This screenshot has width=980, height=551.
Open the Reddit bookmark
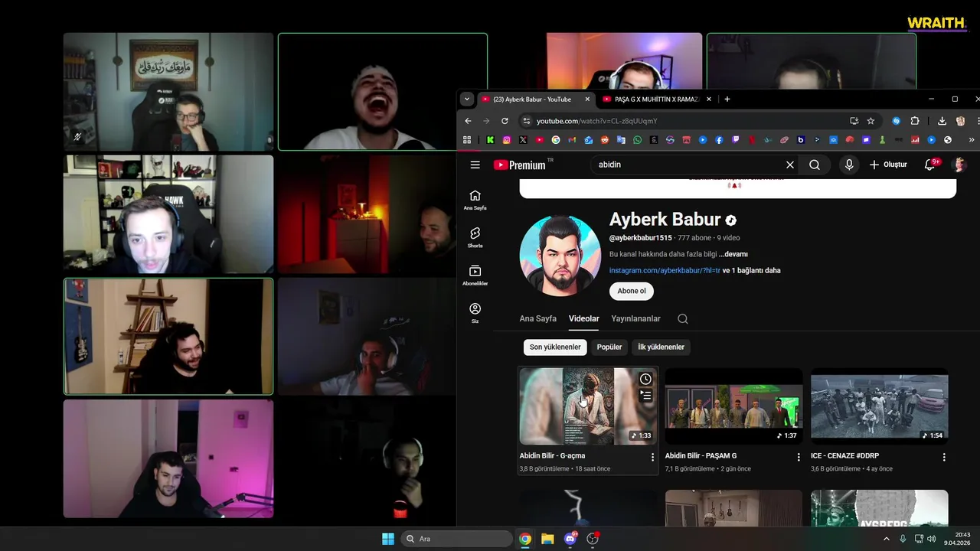pos(605,140)
